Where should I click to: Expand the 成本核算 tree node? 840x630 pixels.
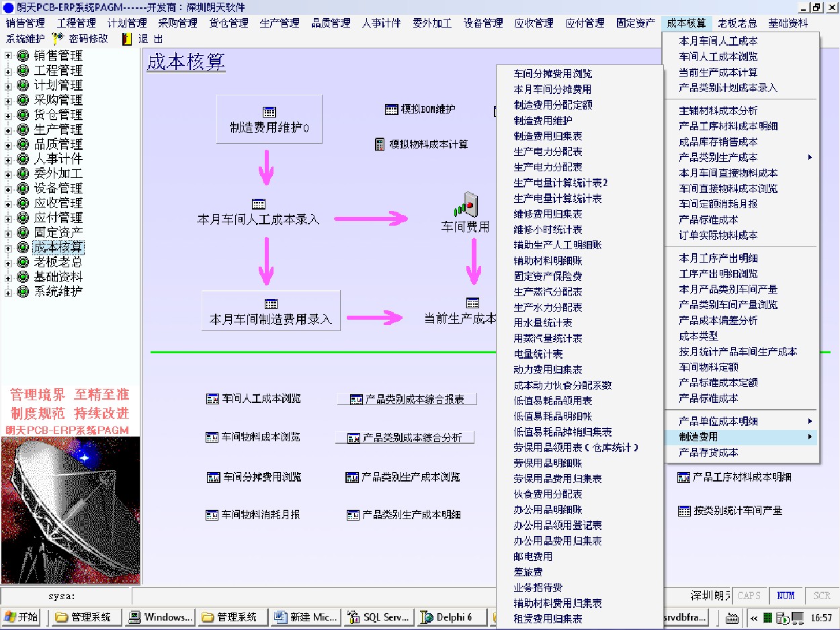coord(9,248)
